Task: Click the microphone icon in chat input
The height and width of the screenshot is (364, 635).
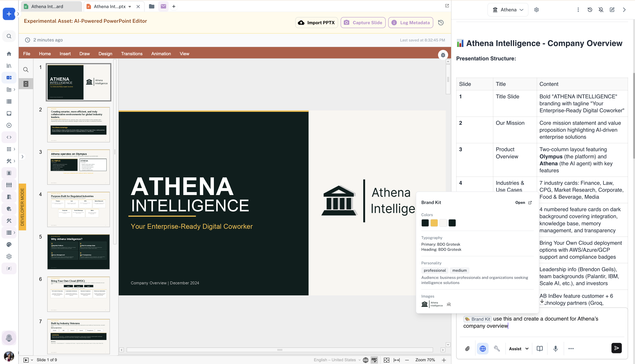Action: (x=555, y=349)
